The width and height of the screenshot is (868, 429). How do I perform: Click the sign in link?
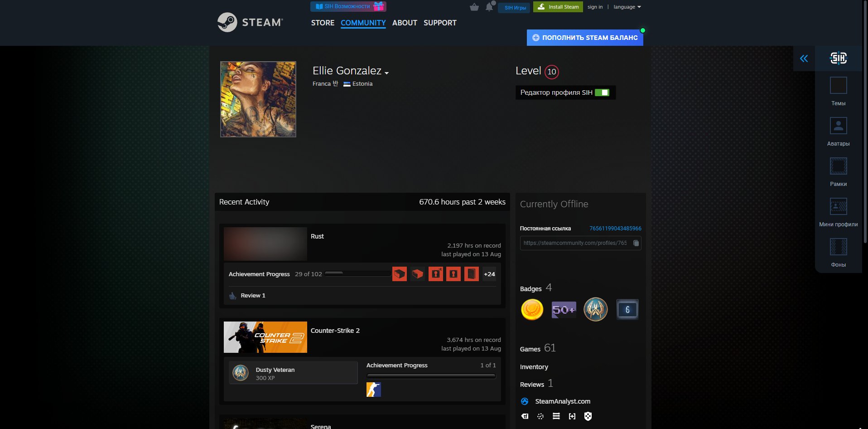tap(595, 7)
